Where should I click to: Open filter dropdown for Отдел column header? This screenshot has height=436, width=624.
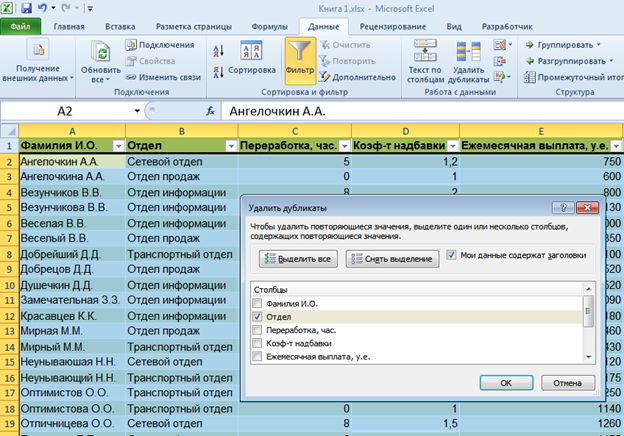click(x=231, y=145)
